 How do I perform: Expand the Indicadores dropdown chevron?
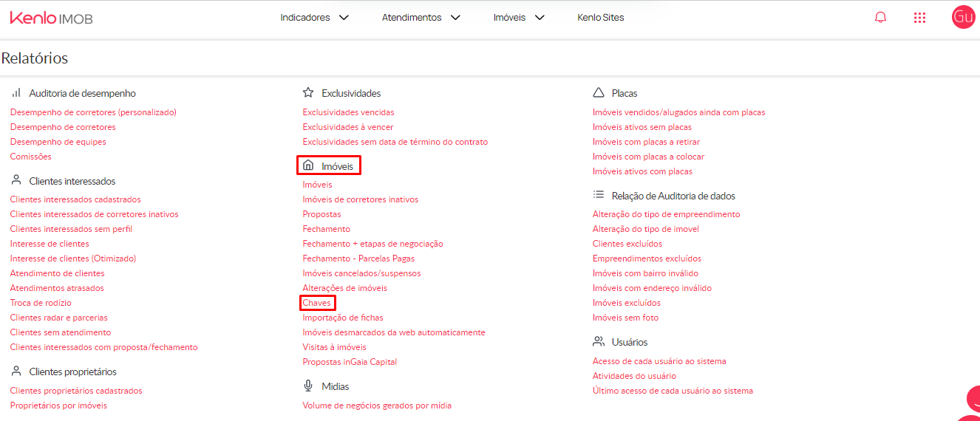pyautogui.click(x=344, y=18)
